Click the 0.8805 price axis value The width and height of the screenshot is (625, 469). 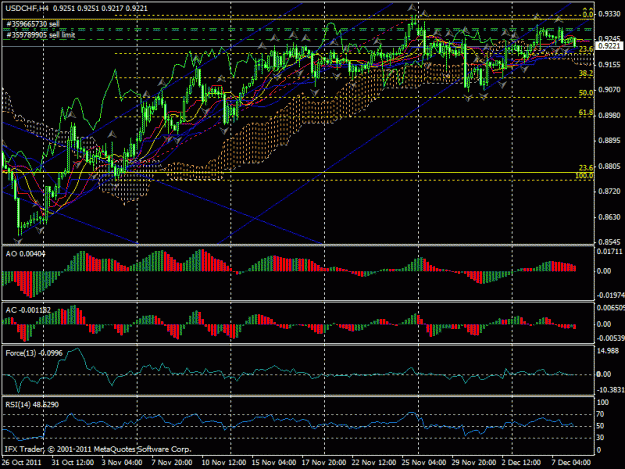[x=610, y=166]
